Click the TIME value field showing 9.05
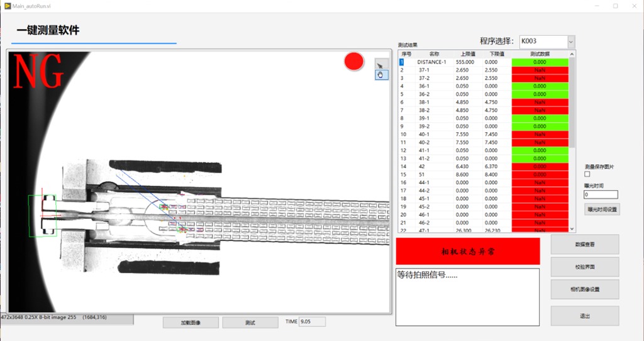The width and height of the screenshot is (644, 341). 312,321
